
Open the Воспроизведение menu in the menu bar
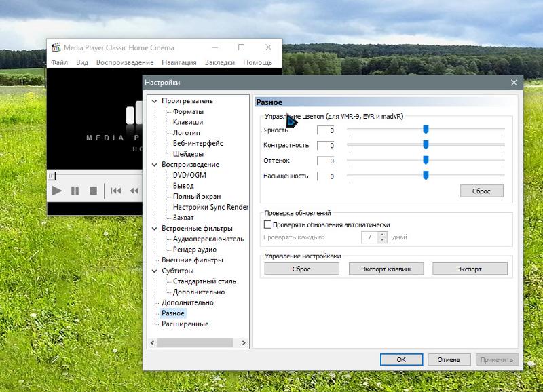coord(125,62)
